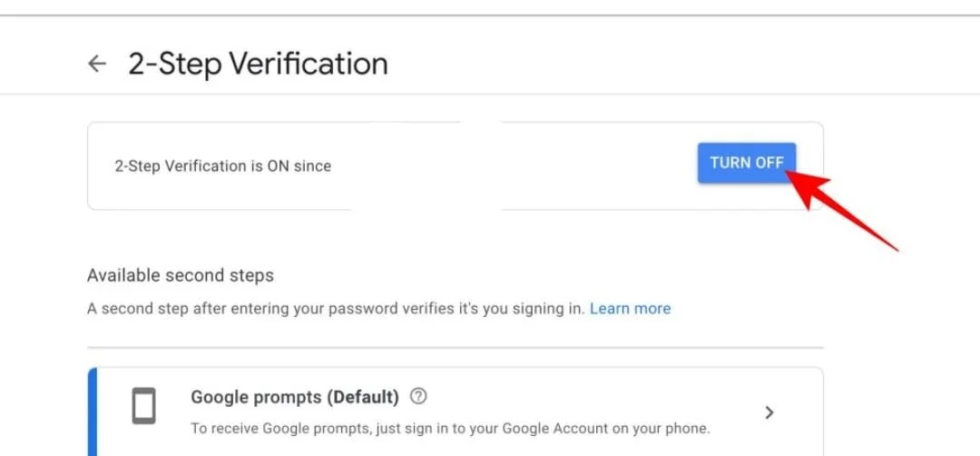980x456 pixels.
Task: Open the Learn more link
Action: 630,308
